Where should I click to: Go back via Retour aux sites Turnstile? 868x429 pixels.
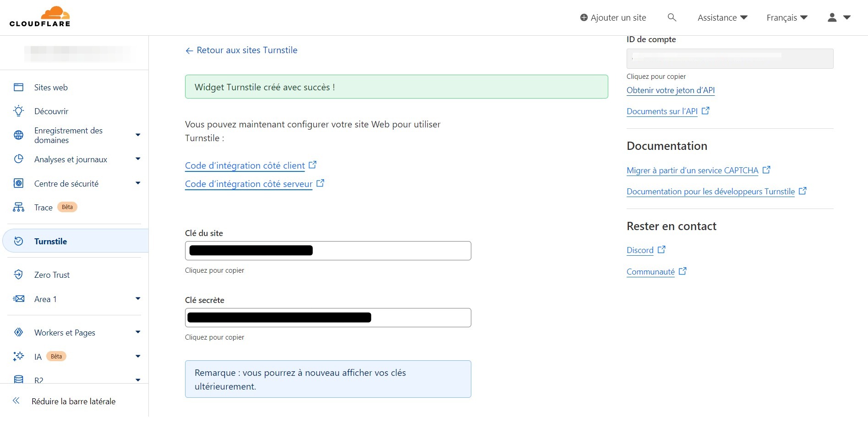241,50
